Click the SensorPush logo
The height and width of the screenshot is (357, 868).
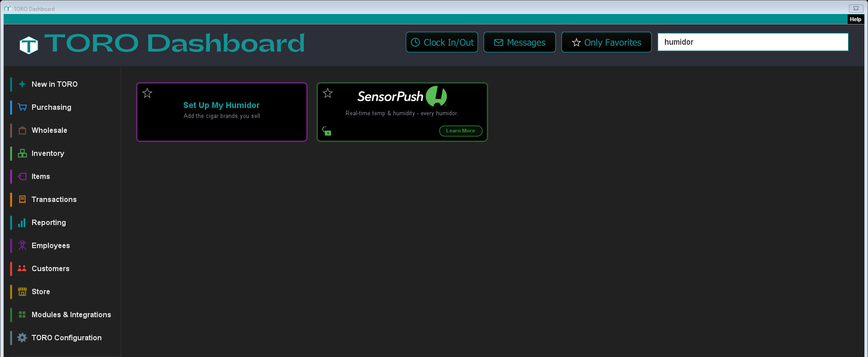(402, 96)
